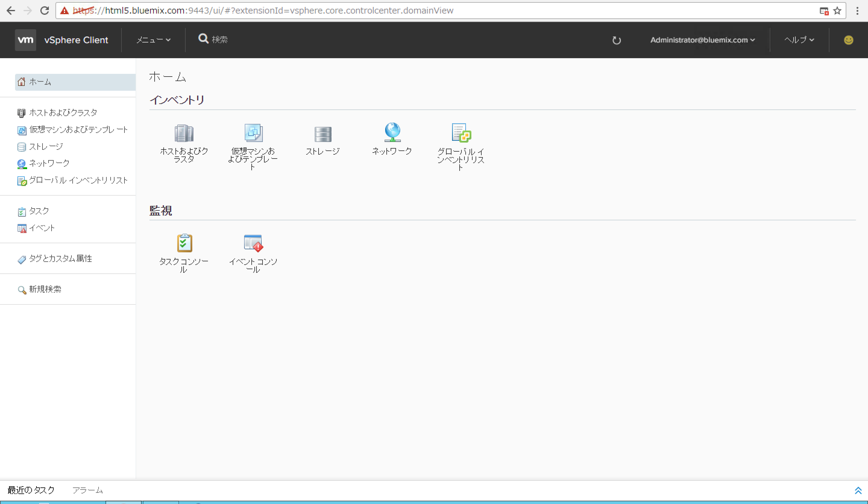The image size is (868, 504).
Task: Toggle the bookmark star in the address bar
Action: (838, 10)
